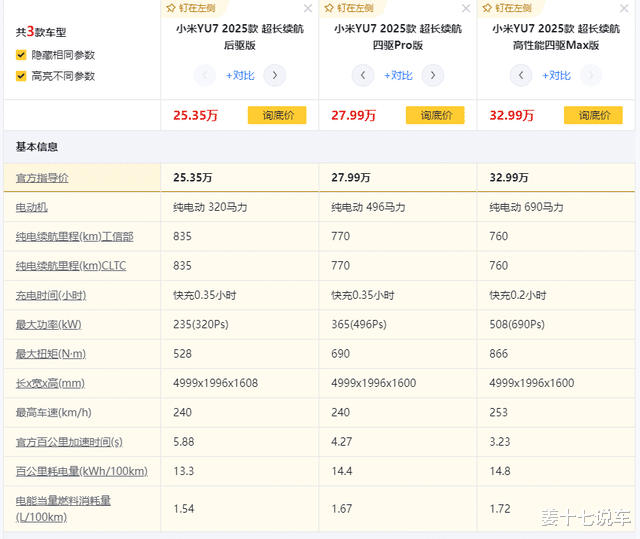Image resolution: width=640 pixels, height=539 pixels.
Task: Click 询底价 for the 27.99万 model
Action: 435,115
